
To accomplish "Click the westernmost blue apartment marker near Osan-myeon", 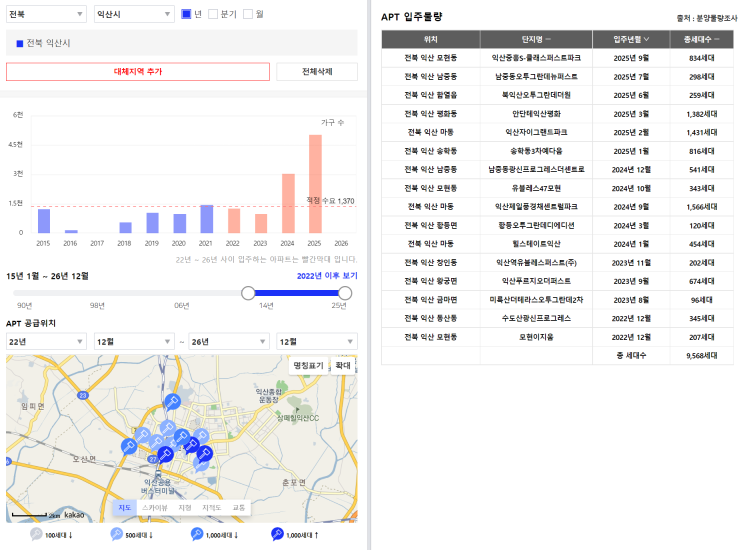I will [128, 446].
